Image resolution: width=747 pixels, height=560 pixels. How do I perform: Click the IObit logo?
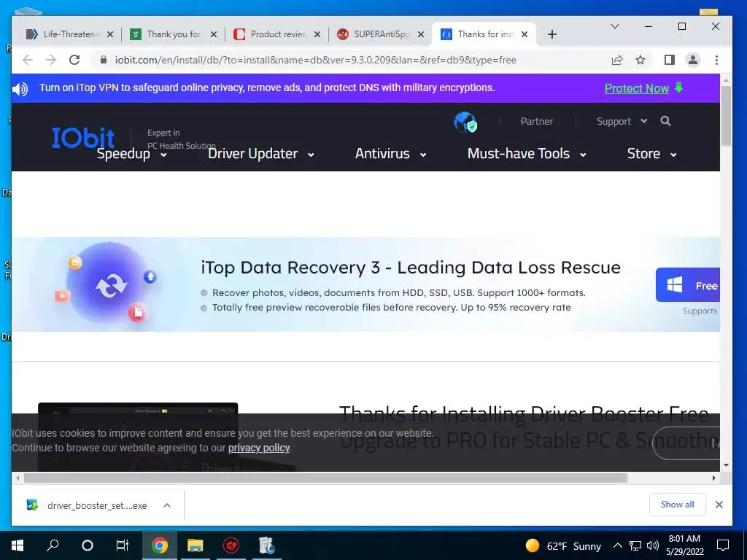83,138
